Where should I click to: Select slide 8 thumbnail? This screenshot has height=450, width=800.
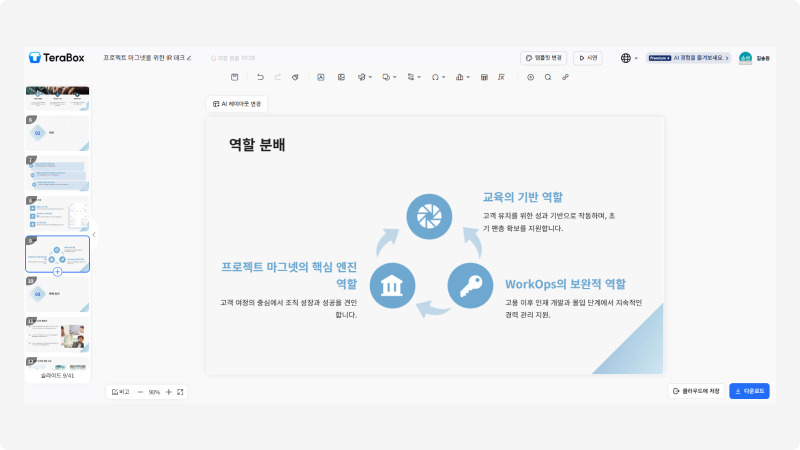click(x=57, y=213)
